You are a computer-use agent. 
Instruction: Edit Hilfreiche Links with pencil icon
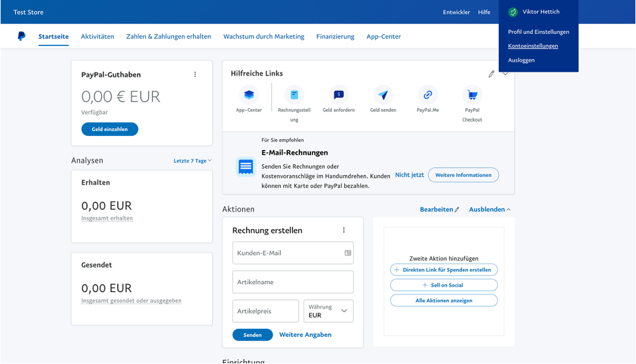(491, 74)
